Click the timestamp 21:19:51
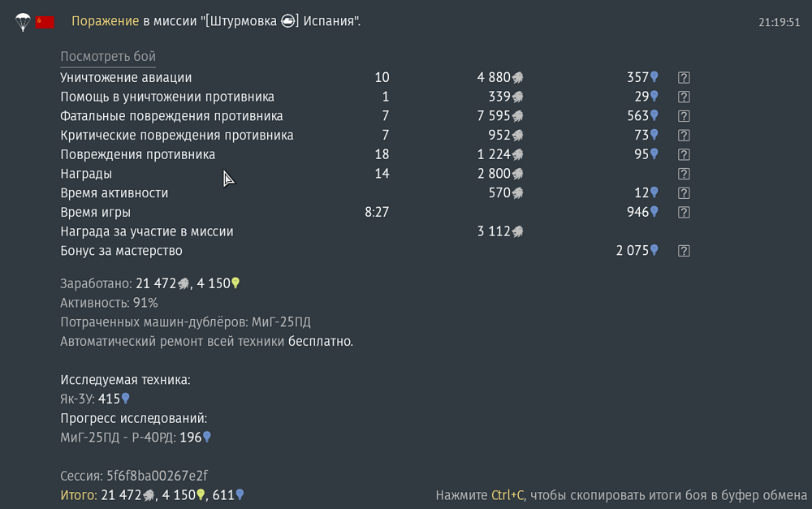The height and width of the screenshot is (509, 812). pos(780,23)
